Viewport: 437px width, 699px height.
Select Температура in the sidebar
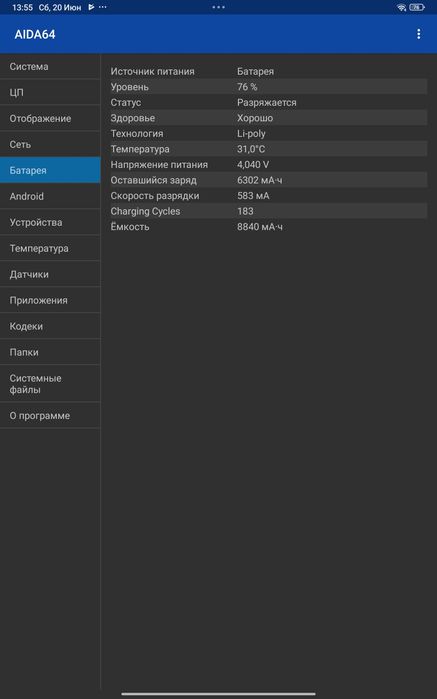(x=50, y=248)
